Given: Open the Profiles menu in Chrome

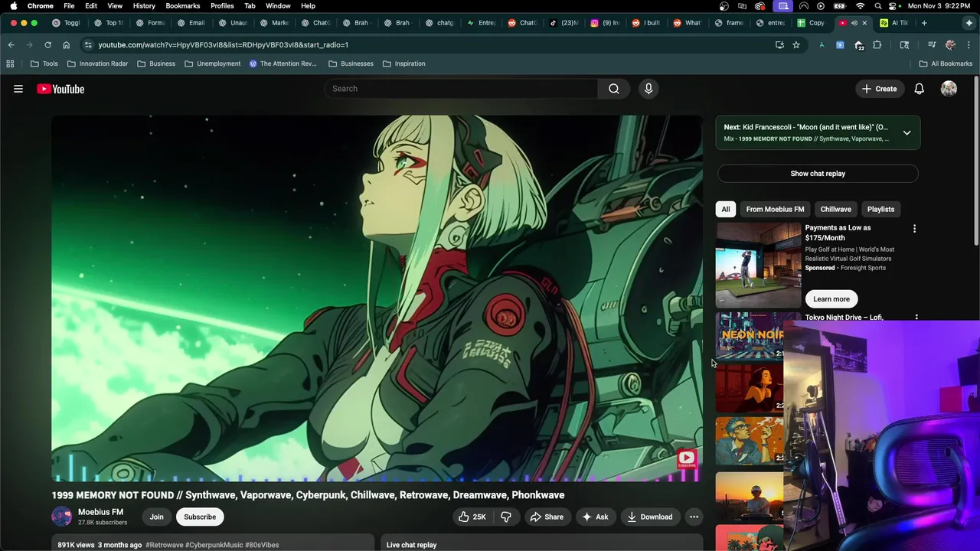Looking at the screenshot, I should 222,5.
